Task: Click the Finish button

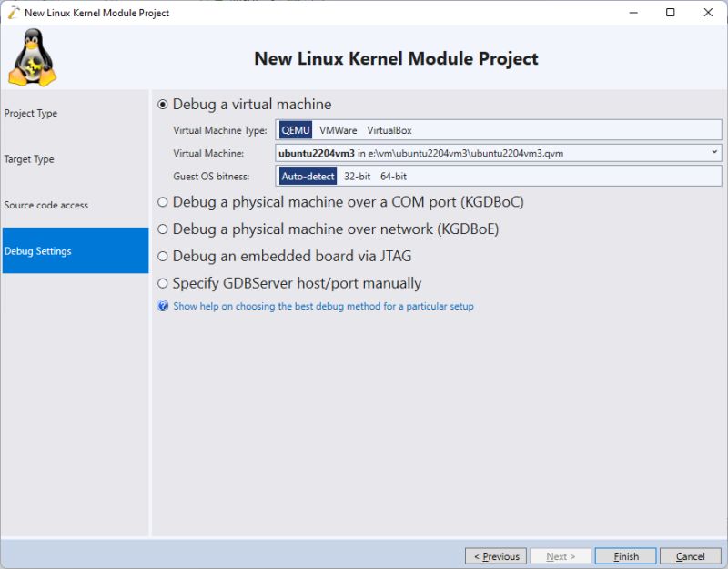Action: pos(625,556)
